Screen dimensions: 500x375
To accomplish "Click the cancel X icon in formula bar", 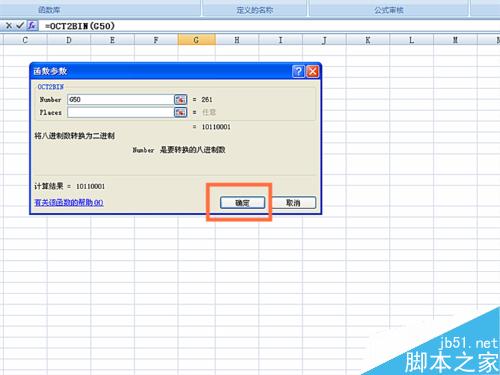I will [x=9, y=25].
